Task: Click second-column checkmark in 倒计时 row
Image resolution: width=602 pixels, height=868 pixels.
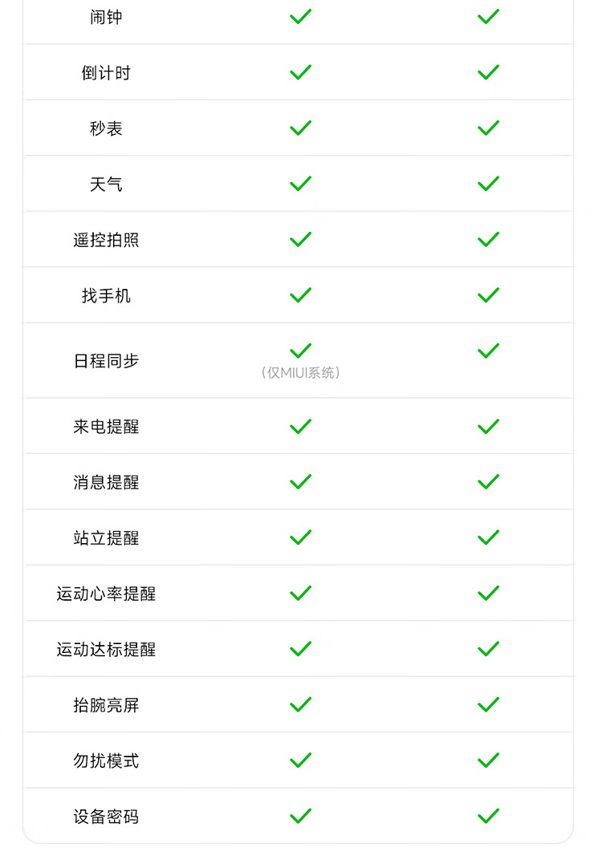Action: coord(489,72)
